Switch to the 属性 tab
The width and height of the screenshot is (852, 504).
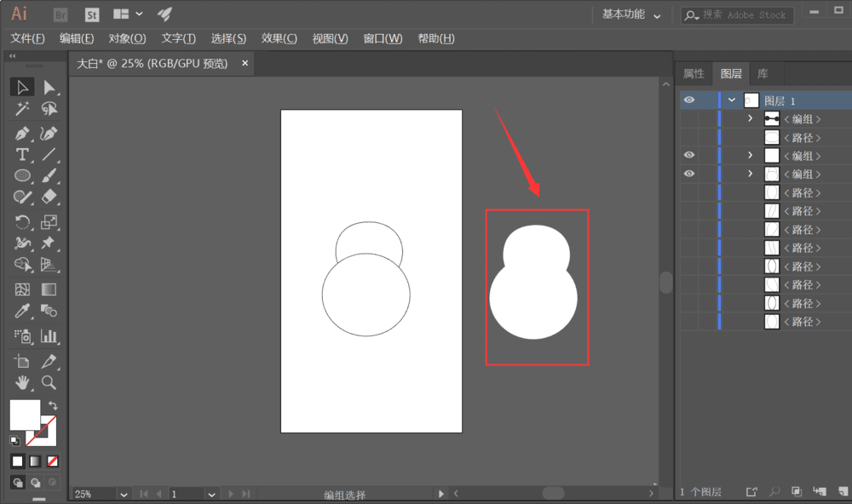click(694, 74)
